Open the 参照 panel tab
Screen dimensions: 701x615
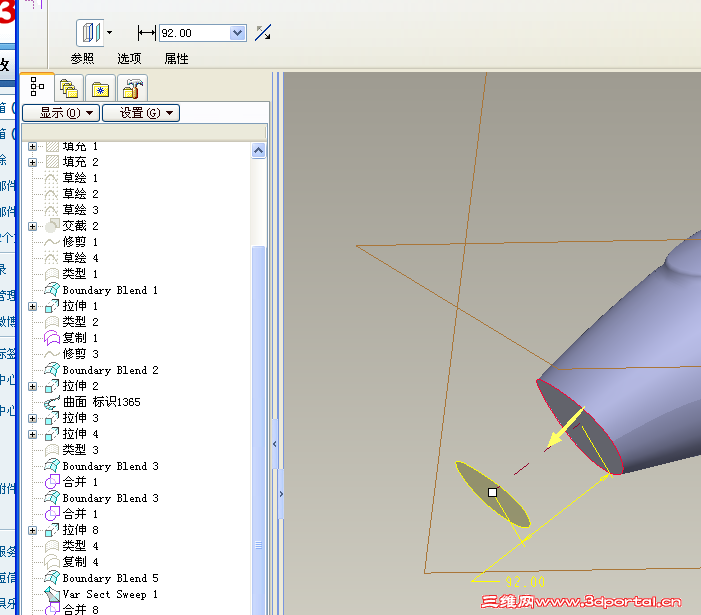coord(82,59)
